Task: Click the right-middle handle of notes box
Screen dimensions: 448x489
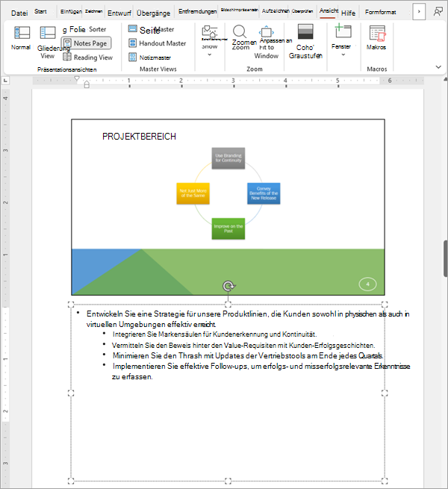Action: click(x=385, y=393)
